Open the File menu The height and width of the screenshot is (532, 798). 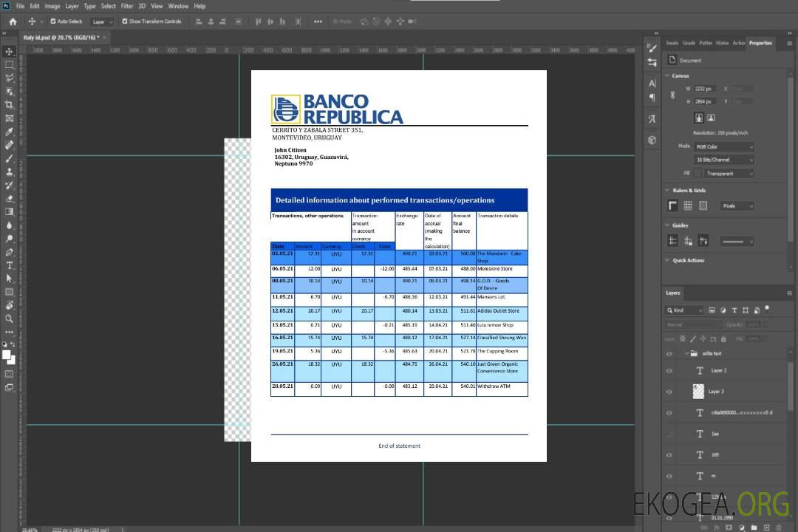pos(21,6)
